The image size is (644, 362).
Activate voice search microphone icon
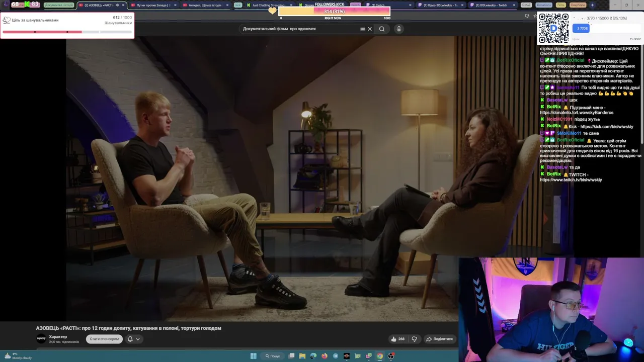tap(398, 29)
